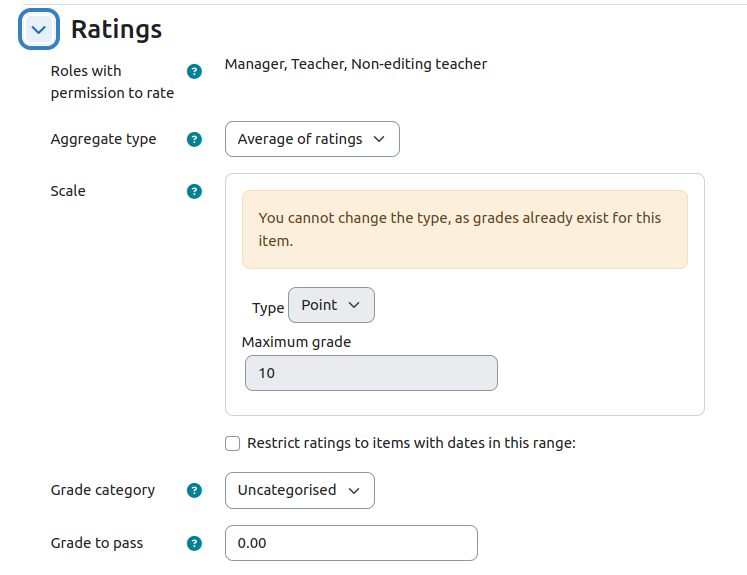Image resolution: width=747 pixels, height=575 pixels.
Task: Open the Average of ratings dropdown
Action: [312, 139]
